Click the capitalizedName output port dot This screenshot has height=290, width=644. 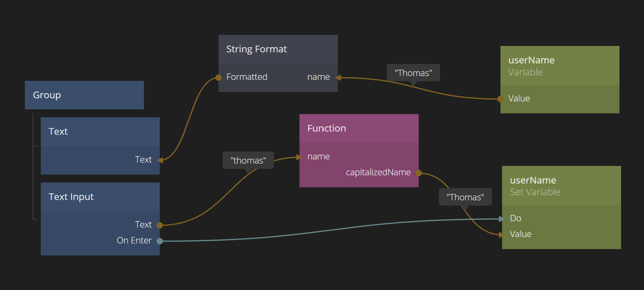[419, 173]
